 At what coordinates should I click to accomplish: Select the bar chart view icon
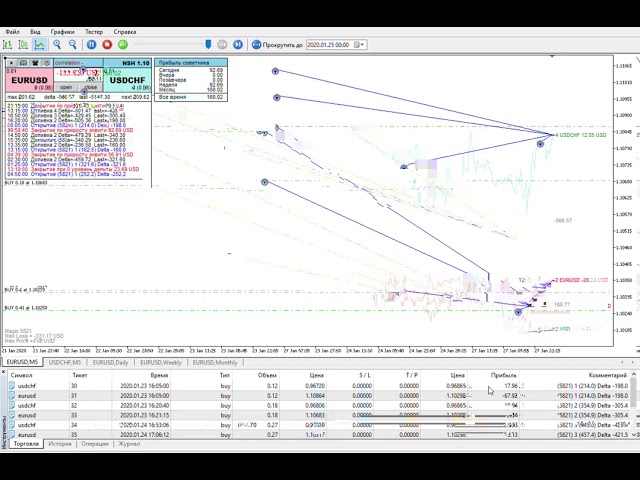click(x=7, y=44)
